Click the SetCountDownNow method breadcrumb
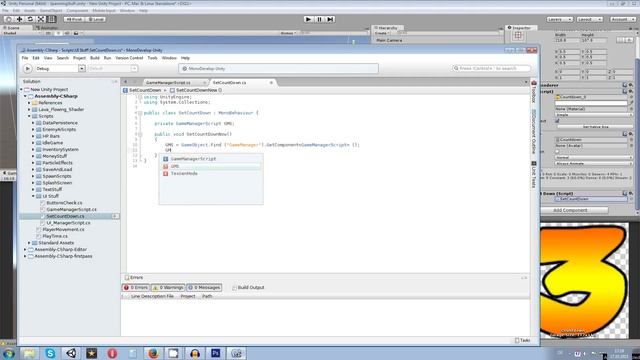This screenshot has width=640, height=360. click(x=196, y=90)
